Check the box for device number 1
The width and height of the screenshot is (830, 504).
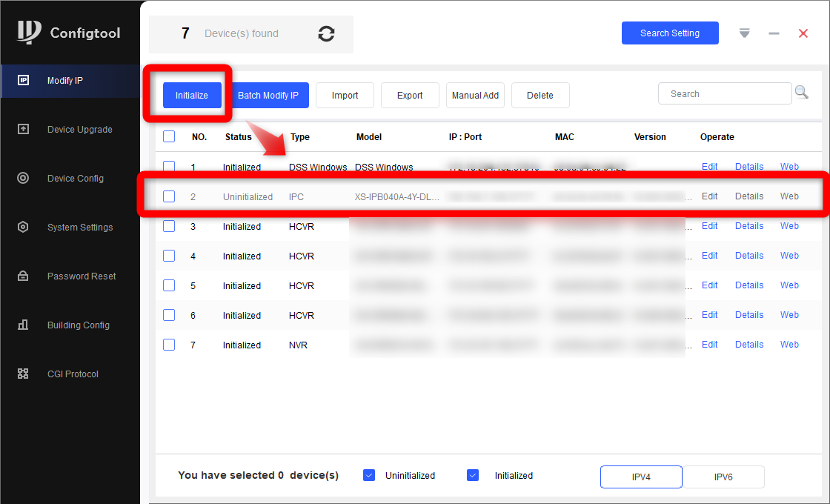(169, 167)
